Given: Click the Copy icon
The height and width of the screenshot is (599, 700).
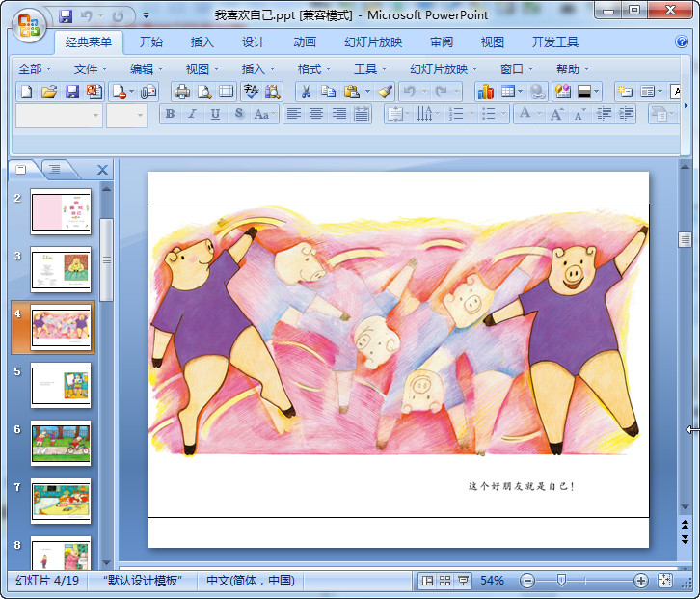Looking at the screenshot, I should (x=329, y=92).
